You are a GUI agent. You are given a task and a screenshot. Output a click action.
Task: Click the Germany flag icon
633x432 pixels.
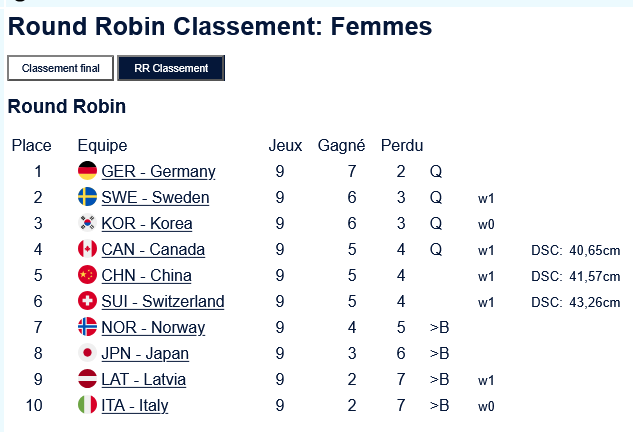click(x=87, y=171)
